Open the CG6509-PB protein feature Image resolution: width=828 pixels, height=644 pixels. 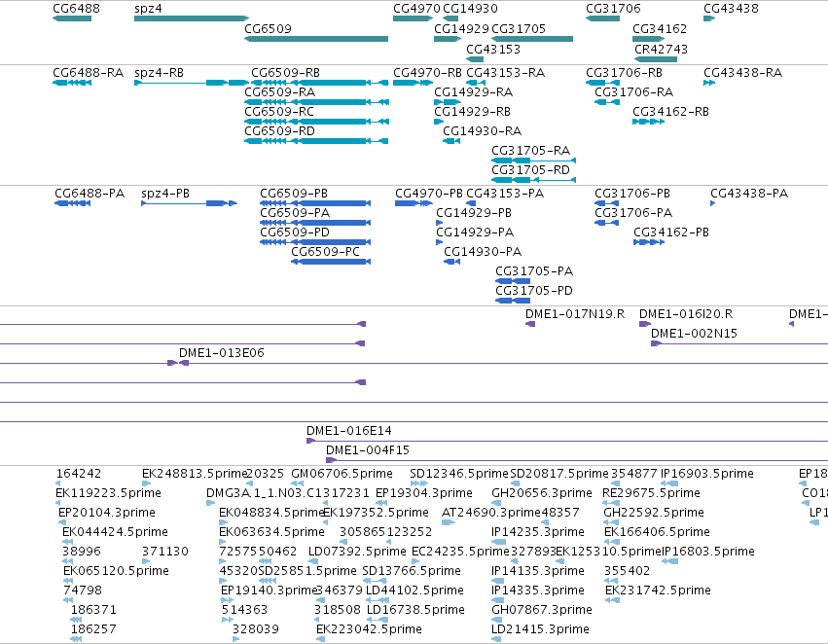click(x=315, y=203)
